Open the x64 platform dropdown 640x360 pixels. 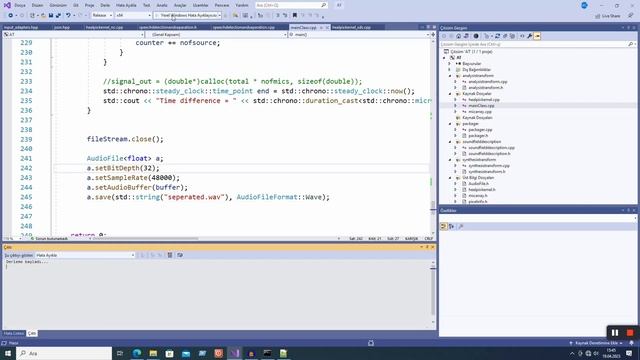click(133, 16)
